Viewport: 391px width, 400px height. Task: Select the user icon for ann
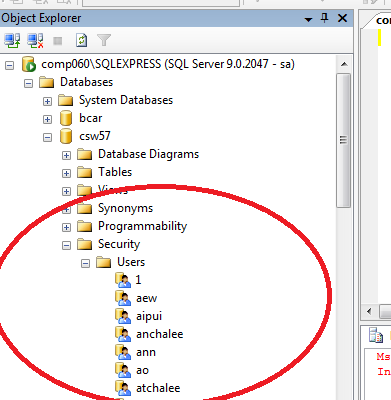coord(123,352)
